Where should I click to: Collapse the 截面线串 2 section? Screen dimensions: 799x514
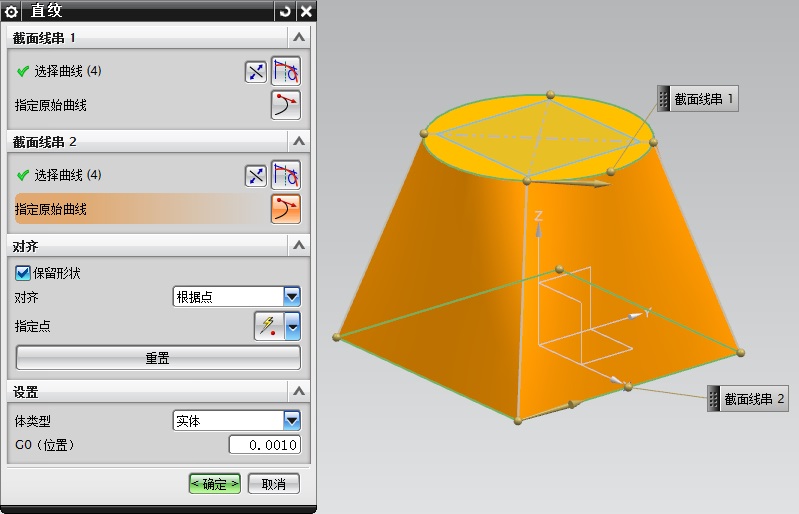pyautogui.click(x=299, y=141)
